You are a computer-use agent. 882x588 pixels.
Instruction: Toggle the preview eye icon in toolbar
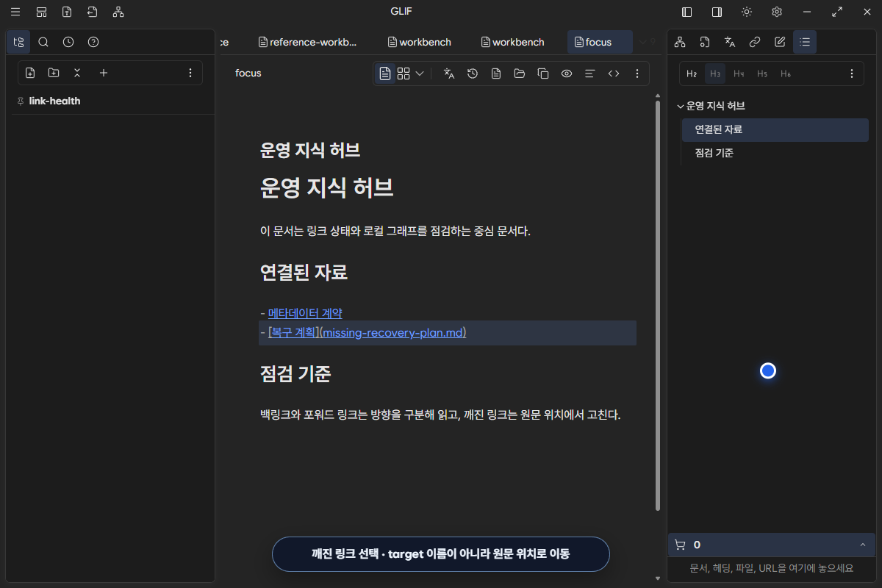(x=567, y=73)
